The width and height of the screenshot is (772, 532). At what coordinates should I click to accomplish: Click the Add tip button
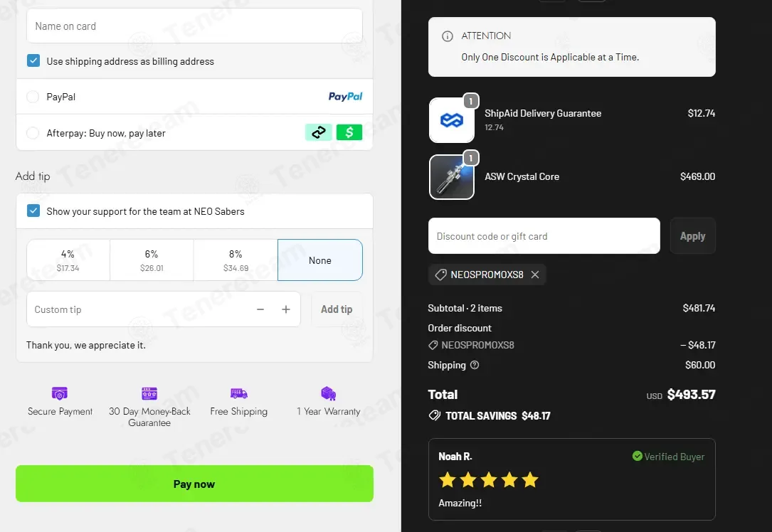pos(337,309)
